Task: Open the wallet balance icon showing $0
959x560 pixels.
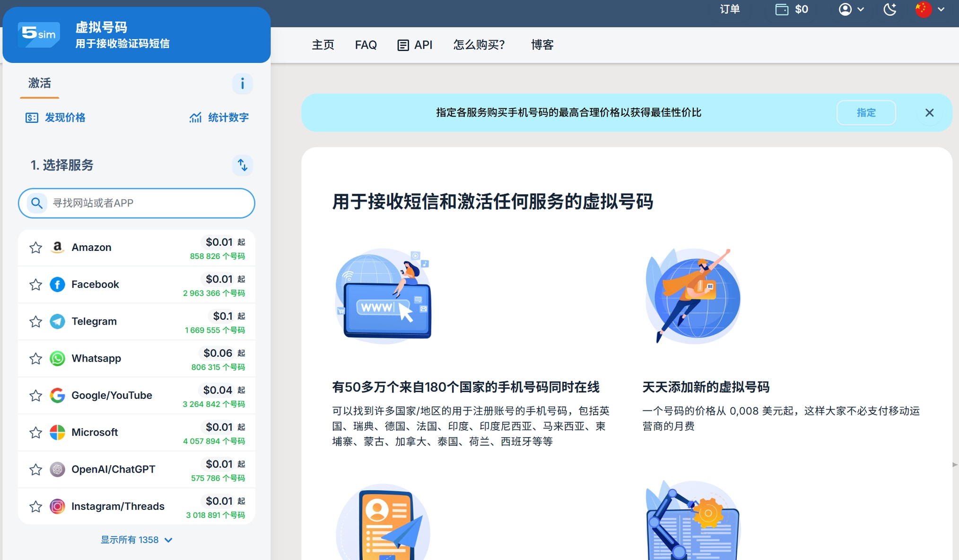Action: (782, 9)
